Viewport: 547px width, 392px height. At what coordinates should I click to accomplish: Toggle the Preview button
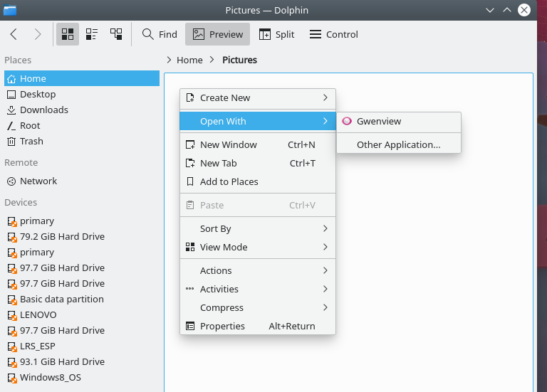[218, 34]
